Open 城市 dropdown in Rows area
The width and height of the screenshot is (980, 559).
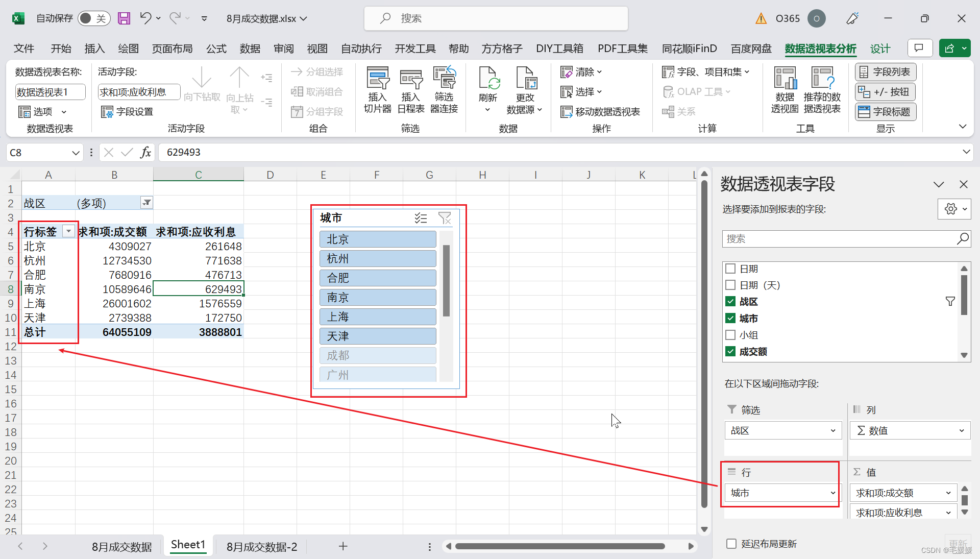coord(833,493)
